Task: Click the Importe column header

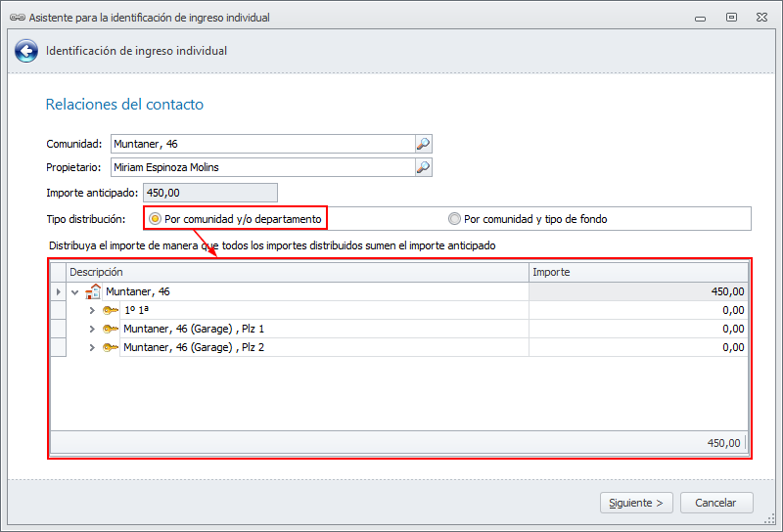Action: coord(638,272)
